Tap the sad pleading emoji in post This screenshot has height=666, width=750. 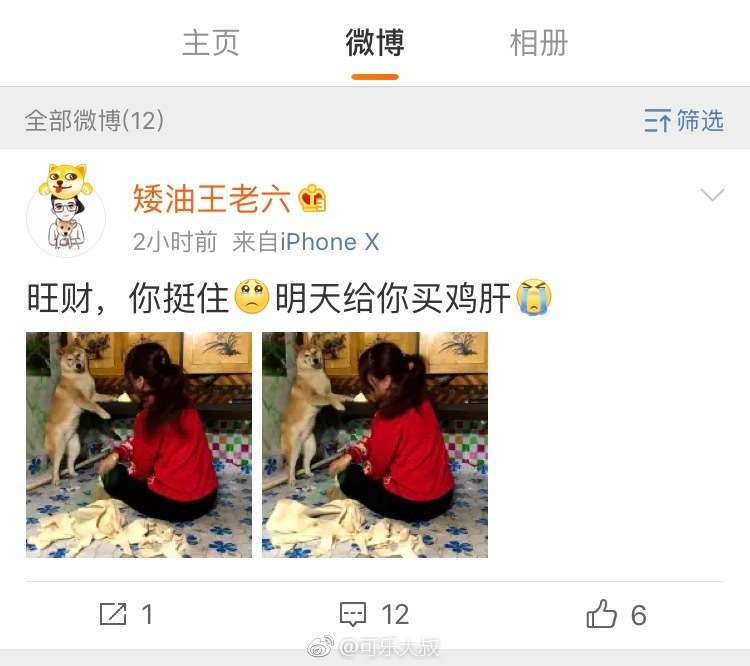pyautogui.click(x=252, y=297)
